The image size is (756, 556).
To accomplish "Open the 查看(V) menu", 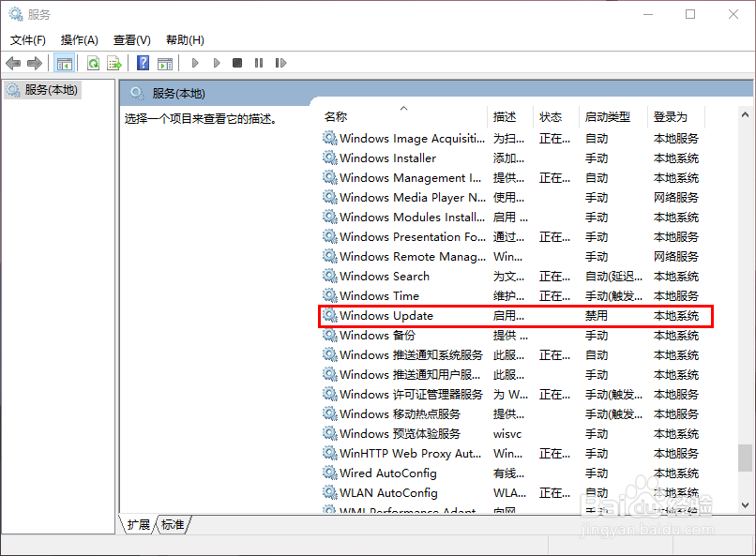I will (x=132, y=40).
